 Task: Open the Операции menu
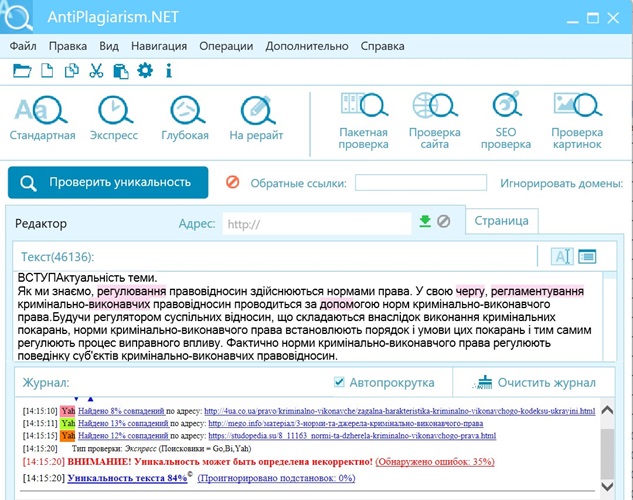pos(226,46)
